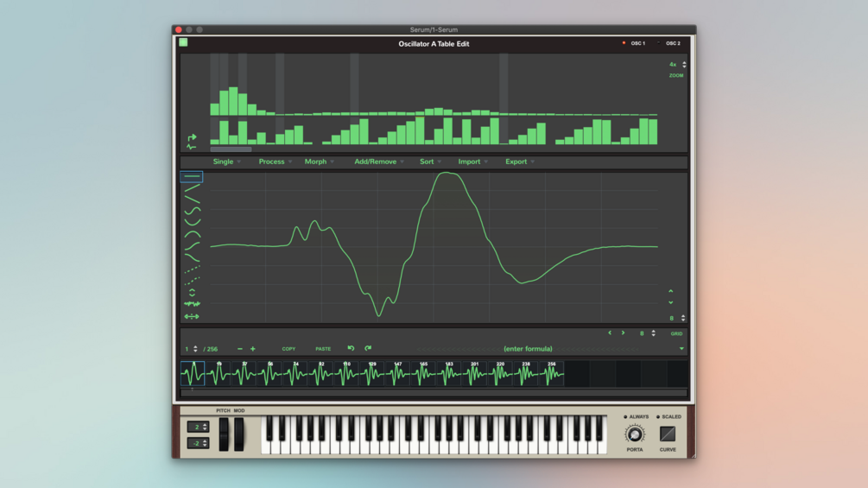Viewport: 868px width, 488px height.
Task: Click the MOD wheel
Action: (x=238, y=434)
